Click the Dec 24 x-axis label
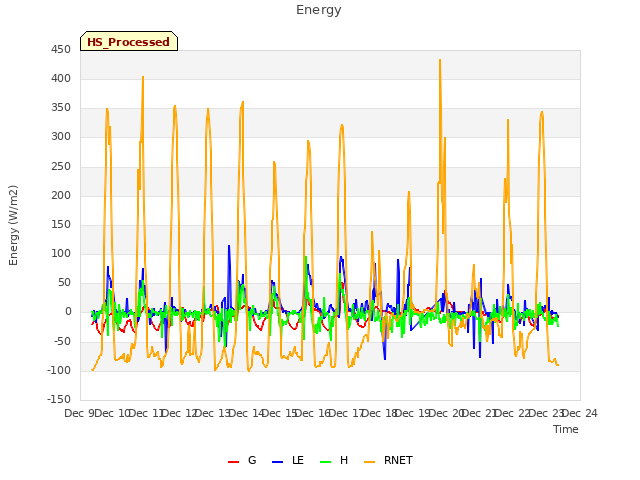This screenshot has height=480, width=640. (x=580, y=413)
